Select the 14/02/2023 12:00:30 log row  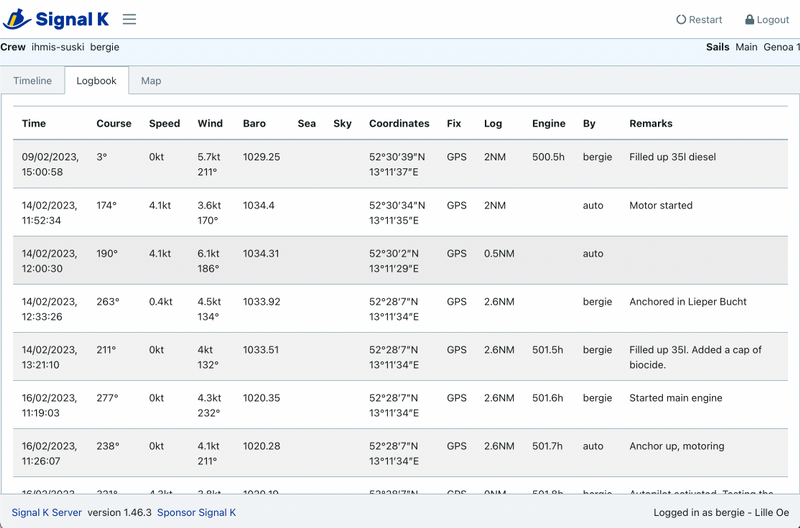(x=50, y=261)
